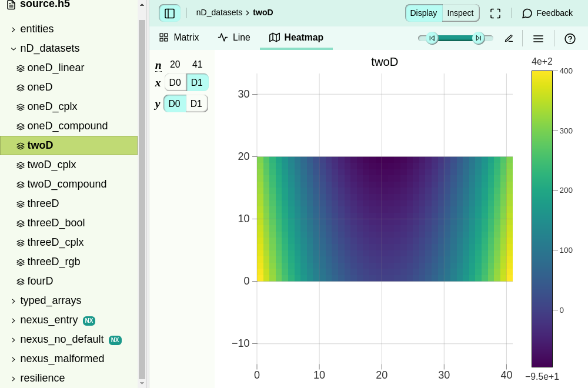588x388 pixels.
Task: Click the help question mark icon
Action: pyautogui.click(x=570, y=38)
